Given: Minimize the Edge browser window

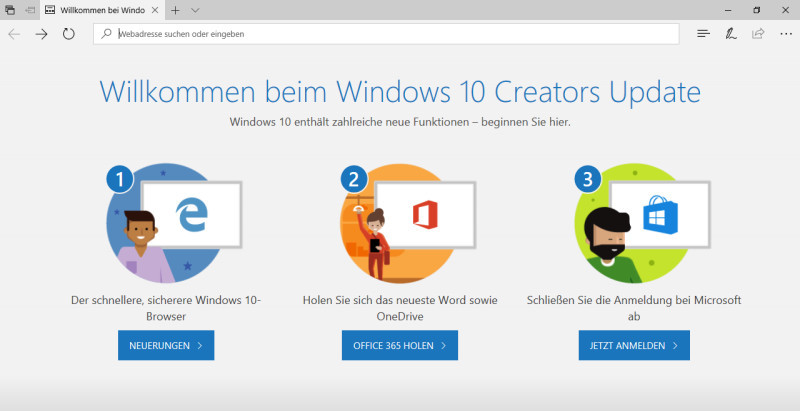Looking at the screenshot, I should point(729,10).
